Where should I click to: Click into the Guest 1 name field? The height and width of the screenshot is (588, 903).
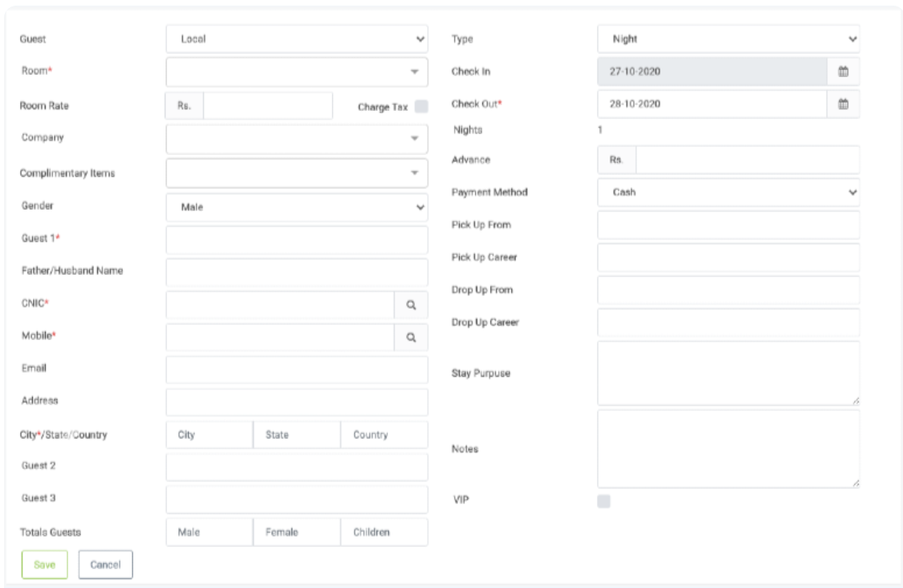point(296,240)
